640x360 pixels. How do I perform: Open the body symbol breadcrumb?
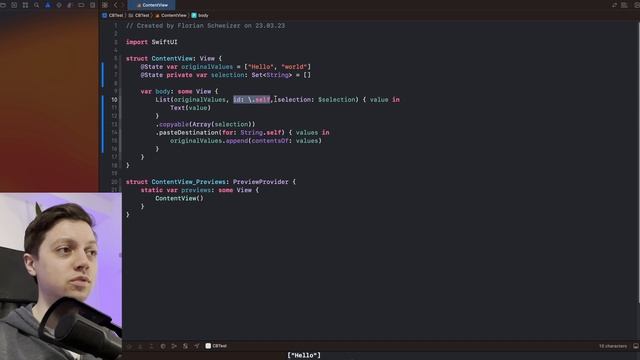click(200, 16)
